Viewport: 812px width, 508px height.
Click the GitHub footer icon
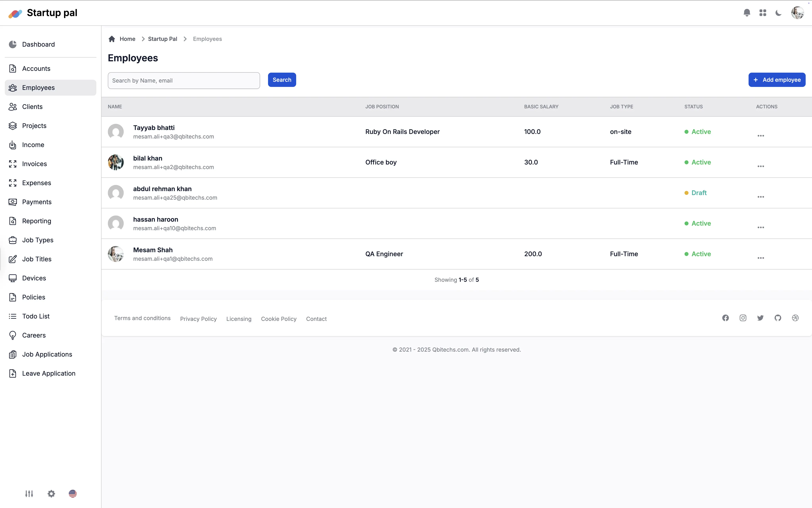[x=778, y=318]
